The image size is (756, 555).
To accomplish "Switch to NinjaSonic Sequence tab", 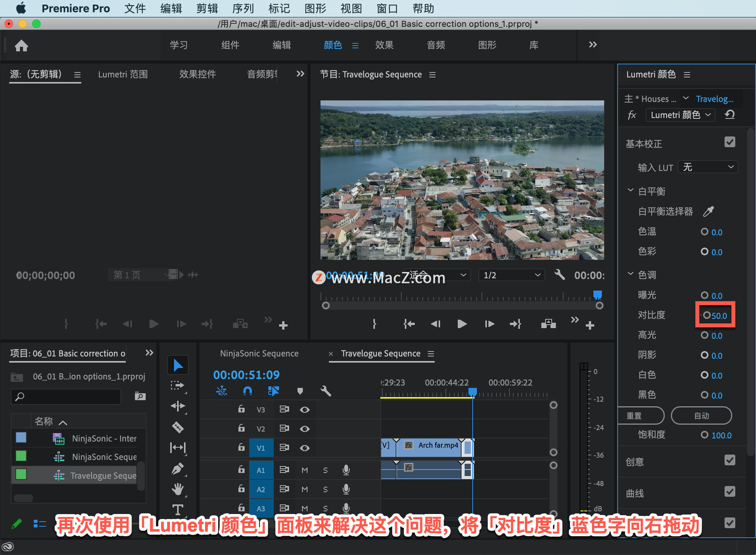I will tap(259, 353).
